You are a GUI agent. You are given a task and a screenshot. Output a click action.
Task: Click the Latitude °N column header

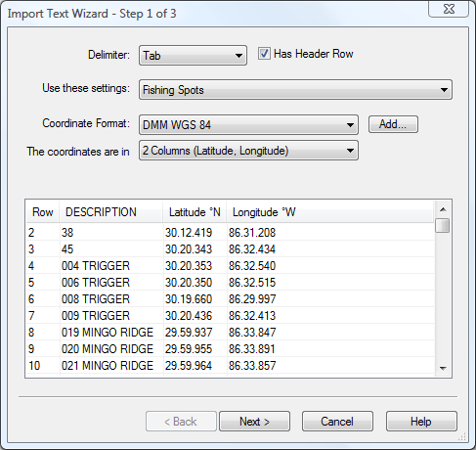(195, 212)
